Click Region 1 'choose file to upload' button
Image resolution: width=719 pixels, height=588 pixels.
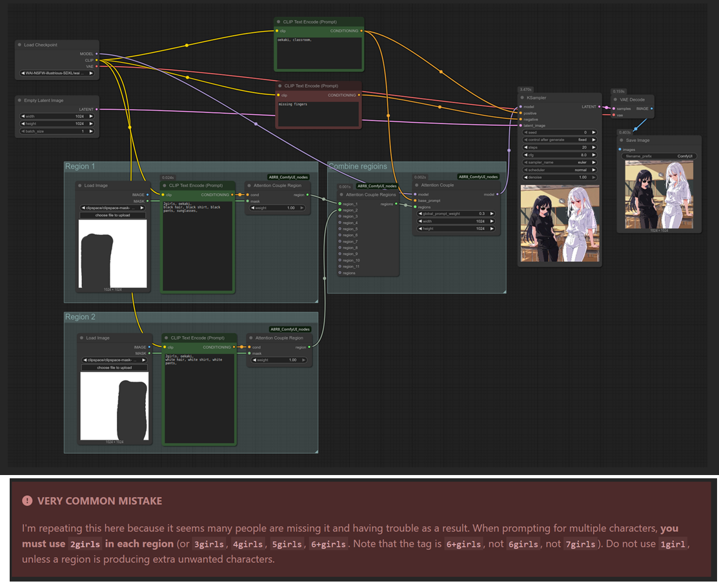tap(113, 215)
